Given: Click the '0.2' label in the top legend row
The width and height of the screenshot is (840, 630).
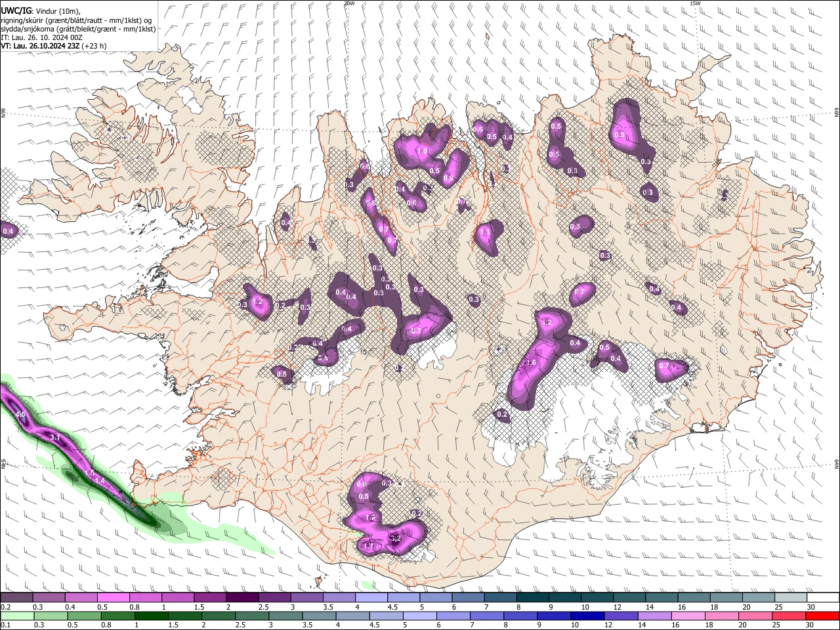Looking at the screenshot, I should [x=6, y=607].
